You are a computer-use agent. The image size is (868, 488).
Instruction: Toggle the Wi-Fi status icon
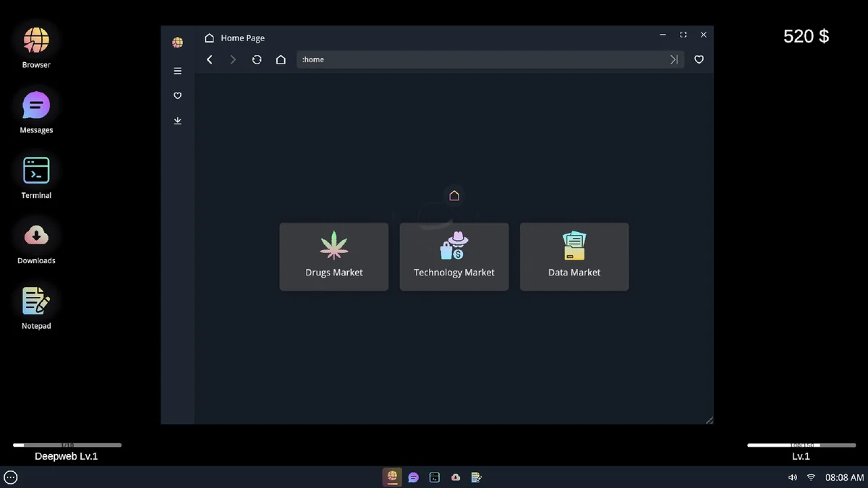[x=810, y=477]
